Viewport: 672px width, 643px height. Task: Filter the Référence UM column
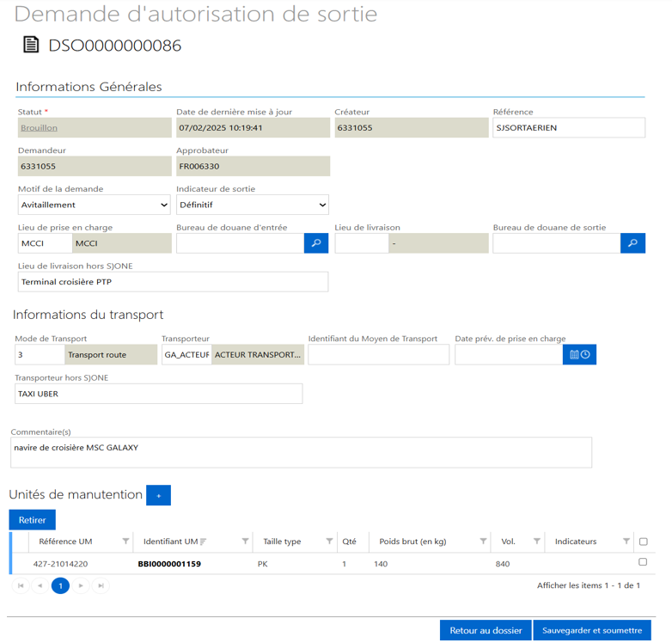[126, 542]
